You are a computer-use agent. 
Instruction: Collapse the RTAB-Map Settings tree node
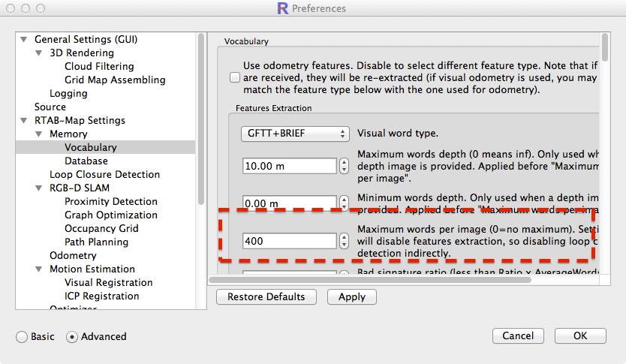tap(25, 121)
